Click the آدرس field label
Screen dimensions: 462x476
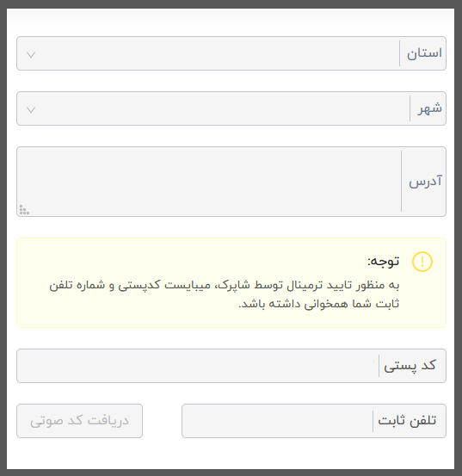coord(425,182)
